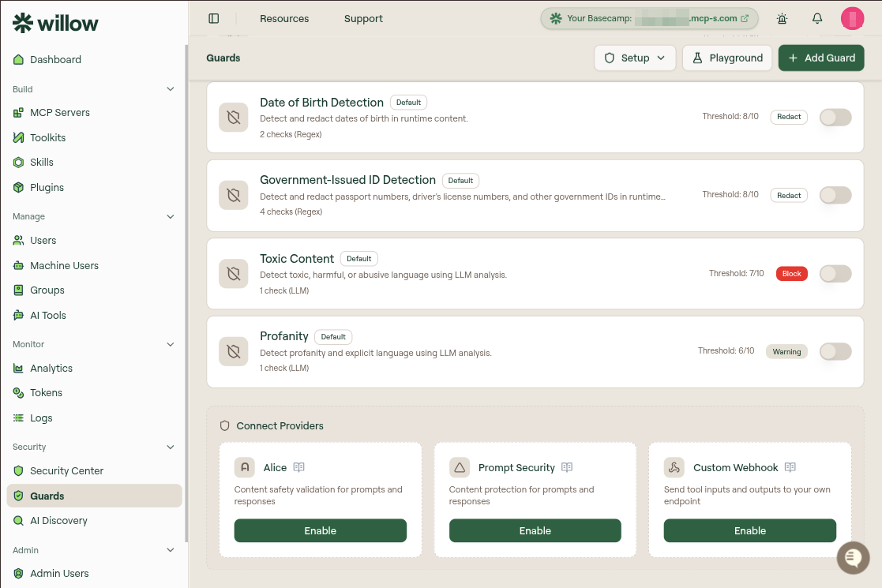Click the Profanity guard shield icon
Viewport: 882px width, 588px height.
pyautogui.click(x=234, y=351)
